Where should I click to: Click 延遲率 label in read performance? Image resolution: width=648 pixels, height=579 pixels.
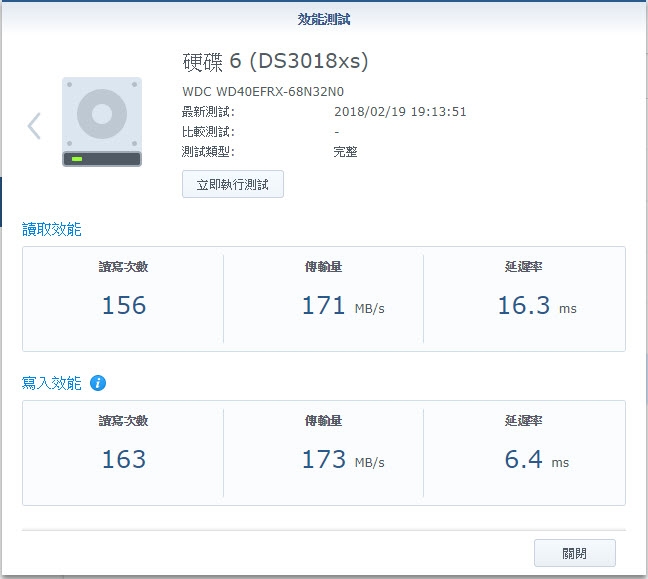tap(523, 267)
